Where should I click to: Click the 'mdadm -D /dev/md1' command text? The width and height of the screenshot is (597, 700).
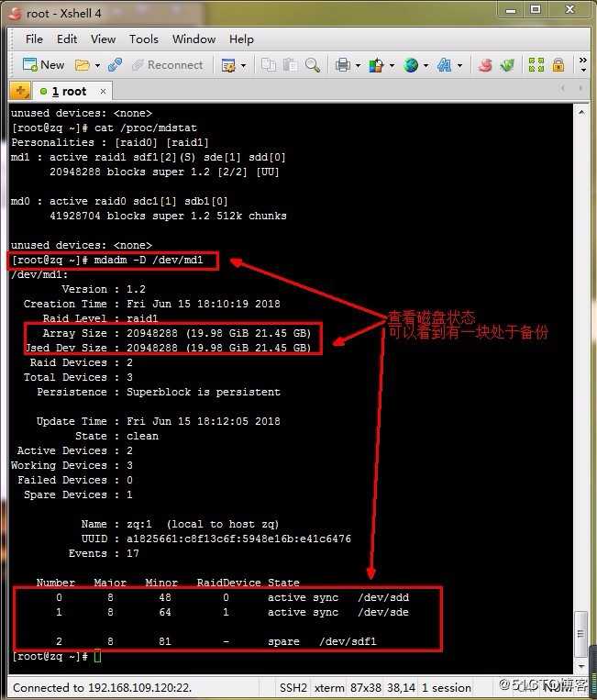149,260
